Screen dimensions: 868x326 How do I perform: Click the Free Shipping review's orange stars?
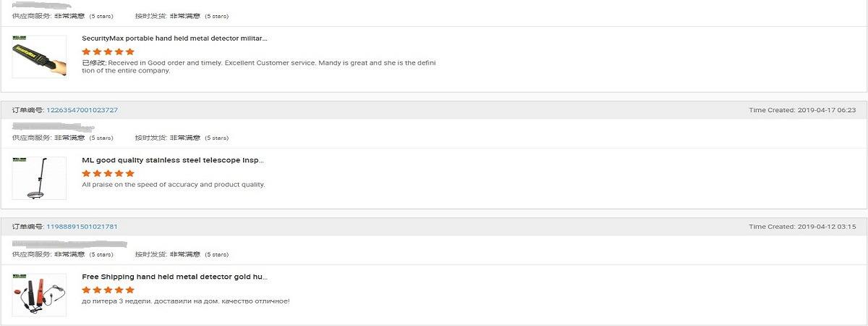point(109,290)
